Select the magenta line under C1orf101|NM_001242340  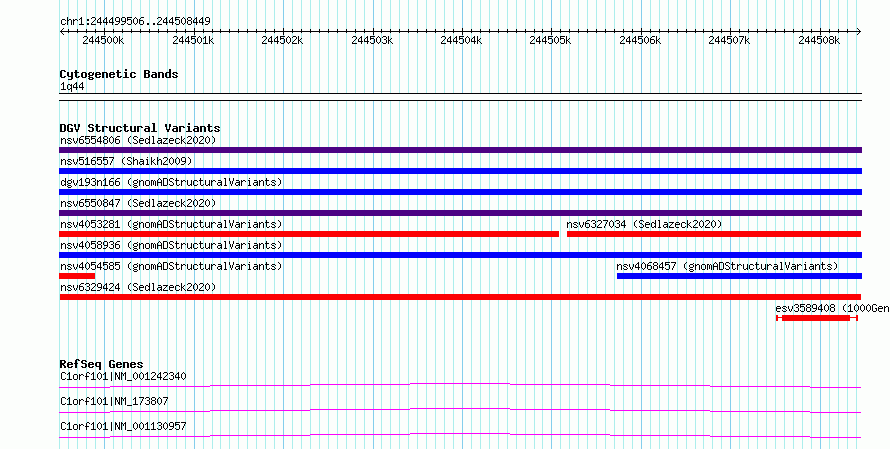pos(460,386)
